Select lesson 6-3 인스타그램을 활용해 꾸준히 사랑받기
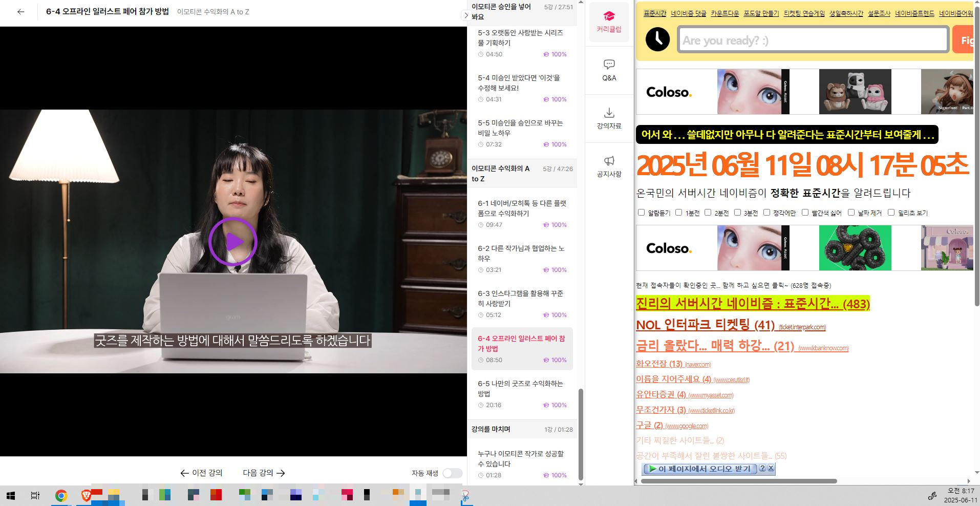This screenshot has height=506, width=980. [522, 304]
